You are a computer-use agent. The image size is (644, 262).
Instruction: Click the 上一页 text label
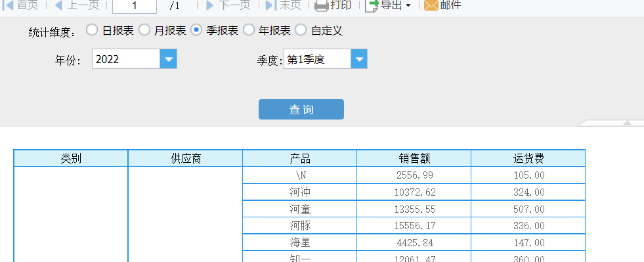coord(83,5)
